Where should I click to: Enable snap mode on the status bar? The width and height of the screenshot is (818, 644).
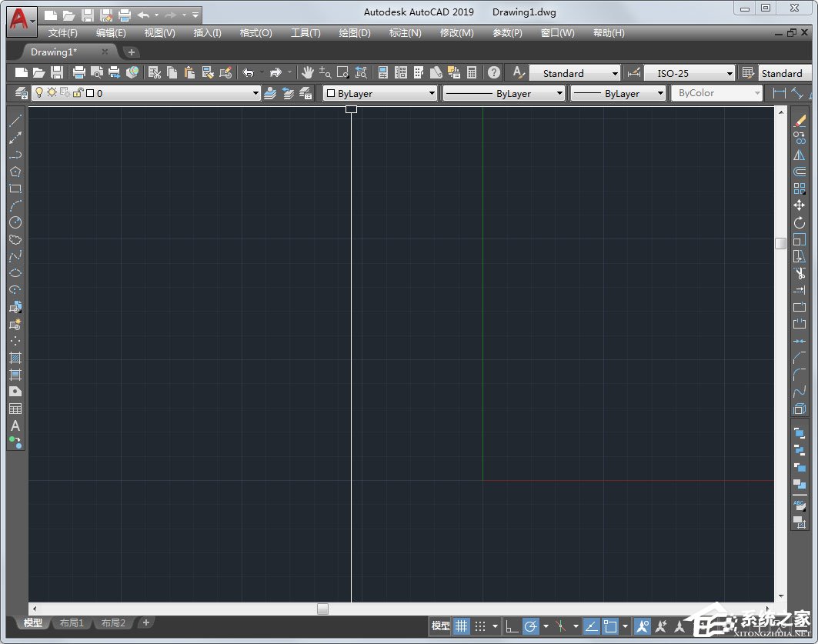[x=482, y=626]
